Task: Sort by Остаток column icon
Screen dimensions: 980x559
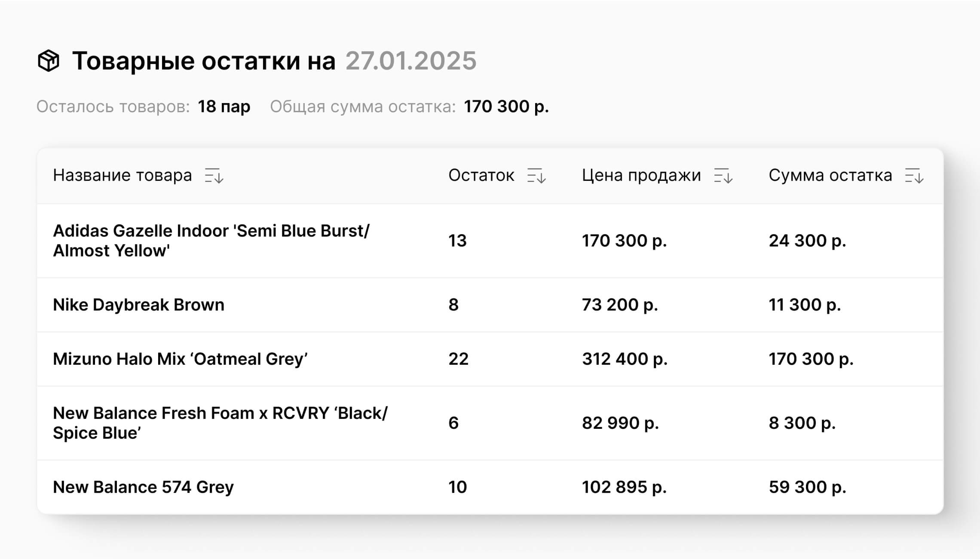Action: pyautogui.click(x=536, y=176)
